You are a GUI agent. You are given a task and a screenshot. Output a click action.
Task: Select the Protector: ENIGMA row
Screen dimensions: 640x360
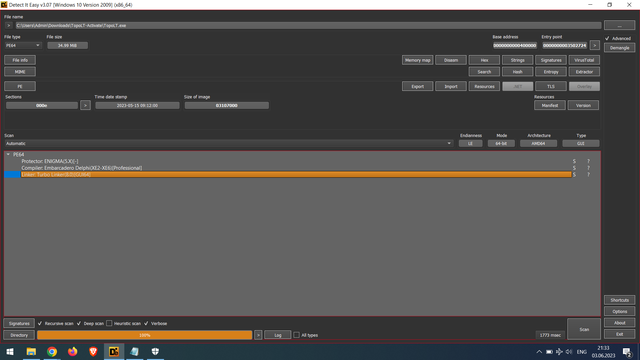coord(296,161)
